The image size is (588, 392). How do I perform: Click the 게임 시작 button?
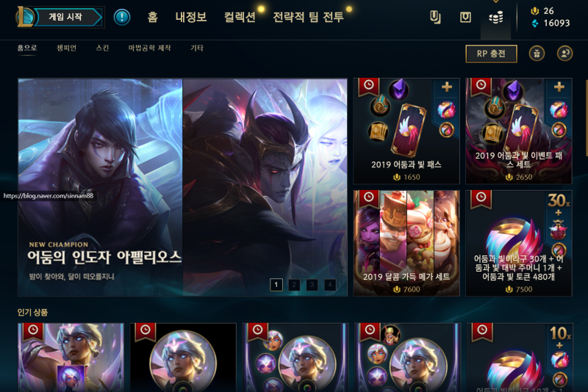tap(65, 17)
